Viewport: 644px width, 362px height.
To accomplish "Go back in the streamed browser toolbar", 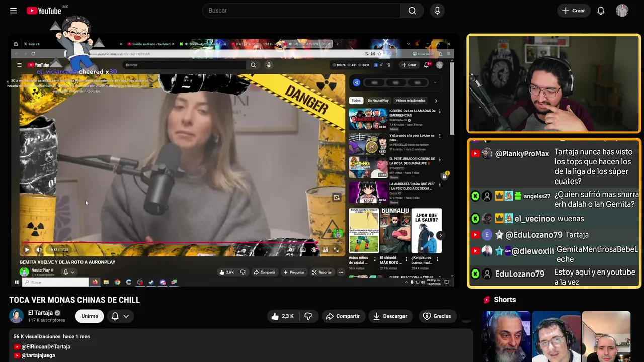I will click(16, 54).
